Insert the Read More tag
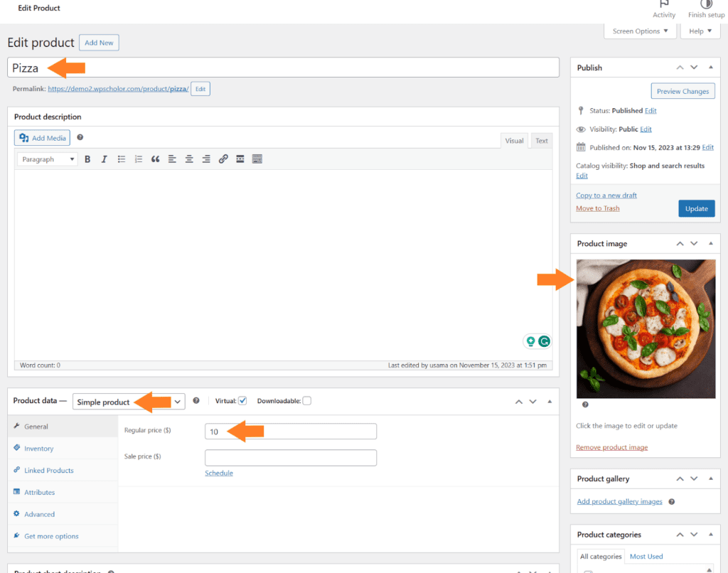The width and height of the screenshot is (728, 573). [x=240, y=159]
